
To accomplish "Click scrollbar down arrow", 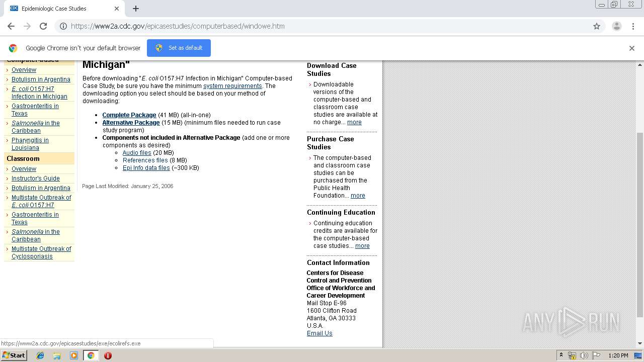I will (640, 343).
